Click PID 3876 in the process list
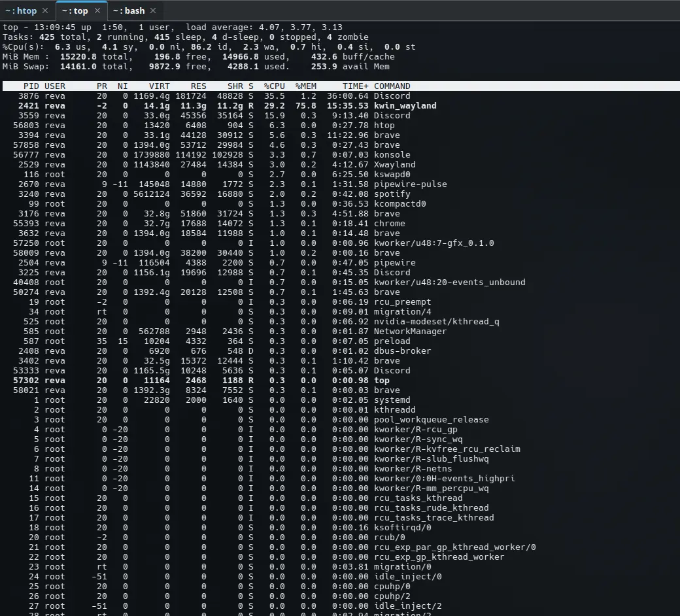Screen dimensions: 680x616 click(x=29, y=96)
